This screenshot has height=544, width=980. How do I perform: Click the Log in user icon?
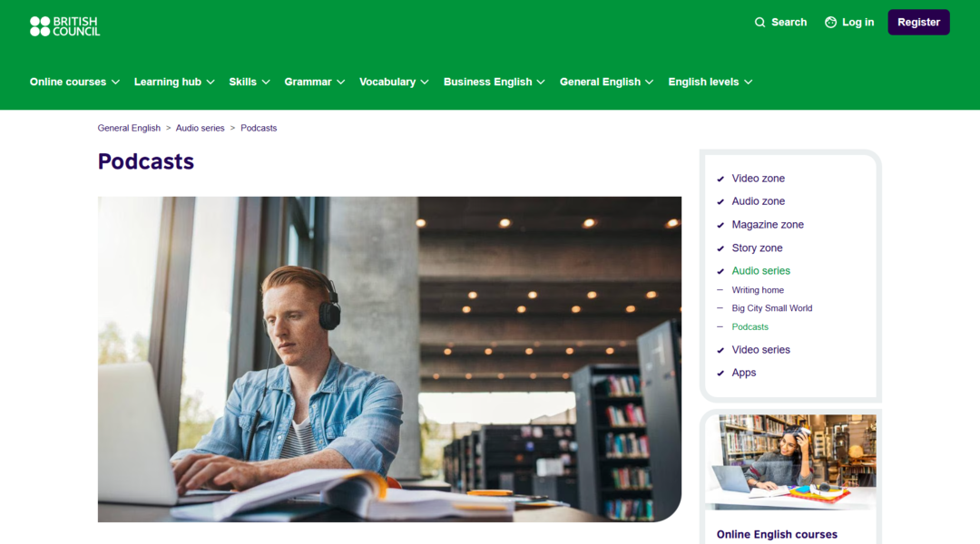(830, 23)
